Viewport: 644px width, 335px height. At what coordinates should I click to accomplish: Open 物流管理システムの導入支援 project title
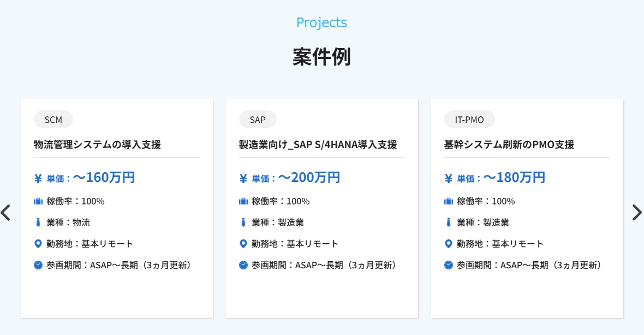(97, 145)
